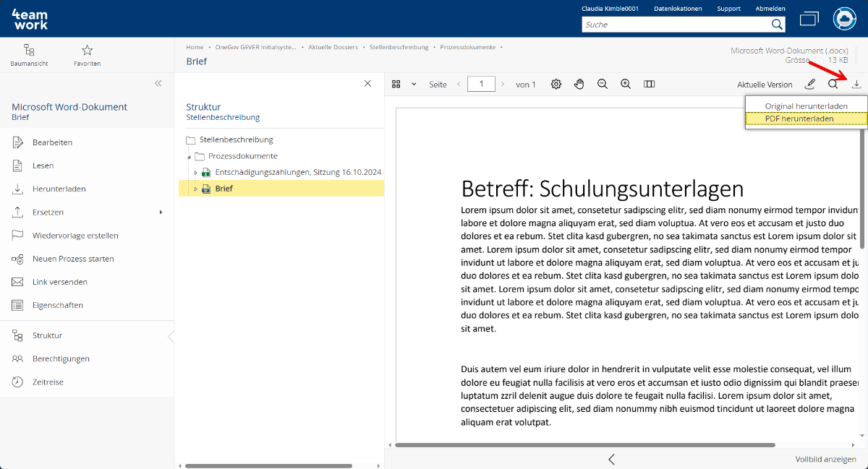Select the Stellenbeschreibung folder in tree

(x=236, y=139)
